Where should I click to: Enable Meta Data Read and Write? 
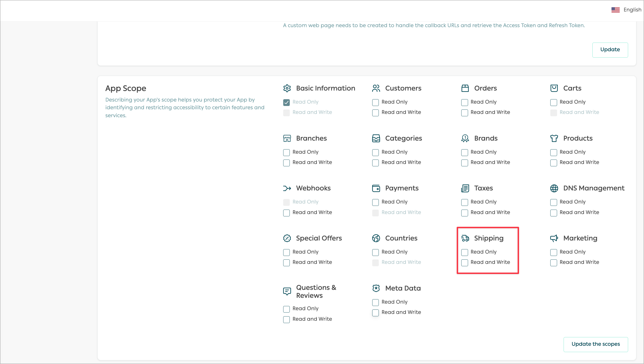[x=375, y=313]
